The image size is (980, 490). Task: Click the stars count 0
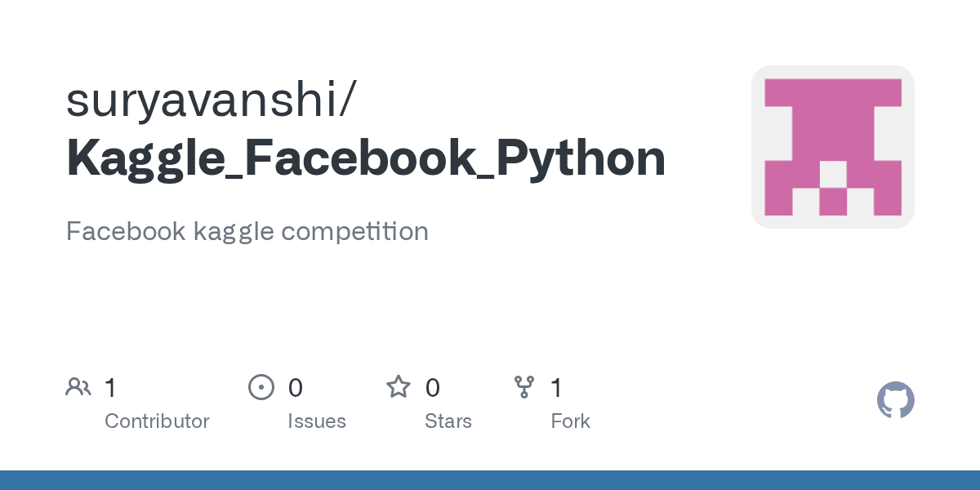[433, 388]
